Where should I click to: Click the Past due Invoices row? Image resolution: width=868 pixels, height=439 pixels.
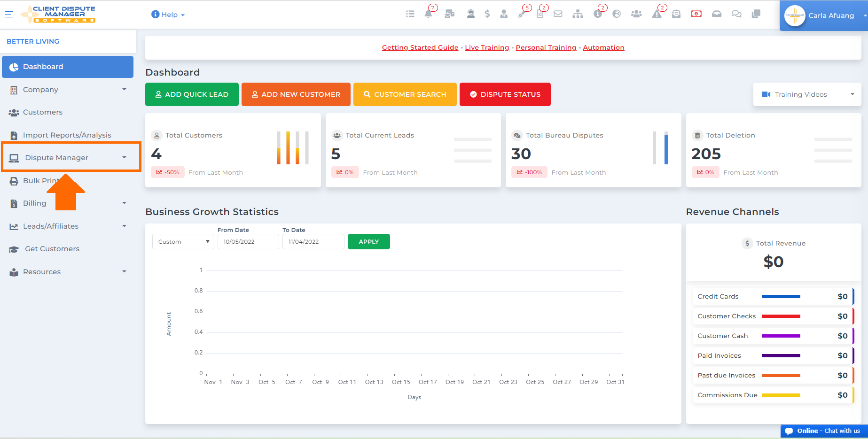(773, 376)
